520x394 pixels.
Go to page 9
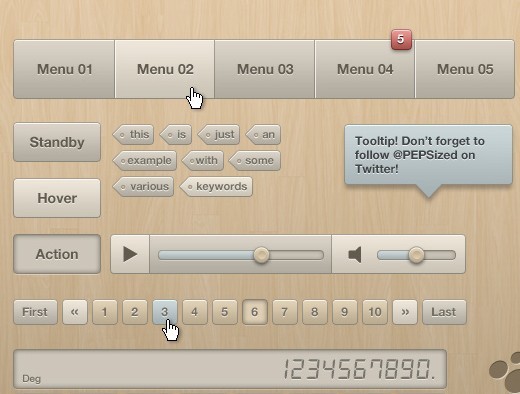pyautogui.click(x=345, y=312)
